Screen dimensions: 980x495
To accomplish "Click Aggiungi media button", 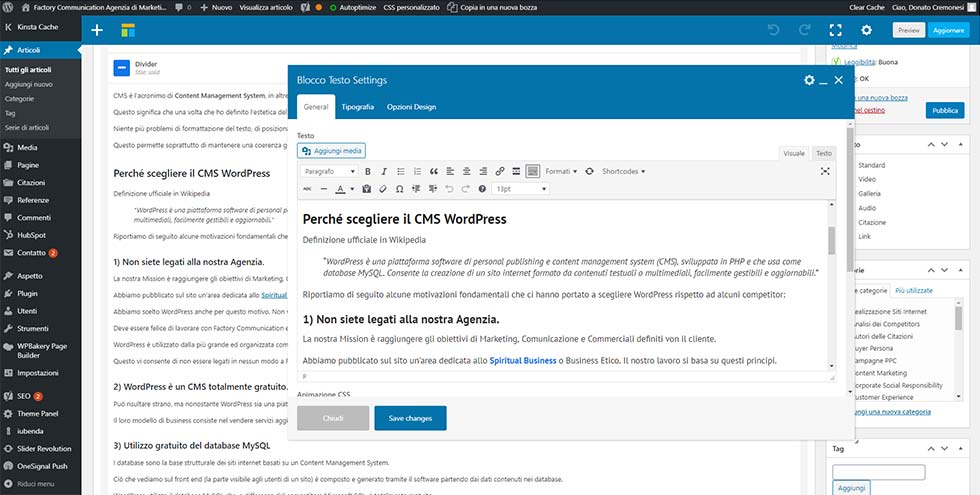I will [x=331, y=151].
